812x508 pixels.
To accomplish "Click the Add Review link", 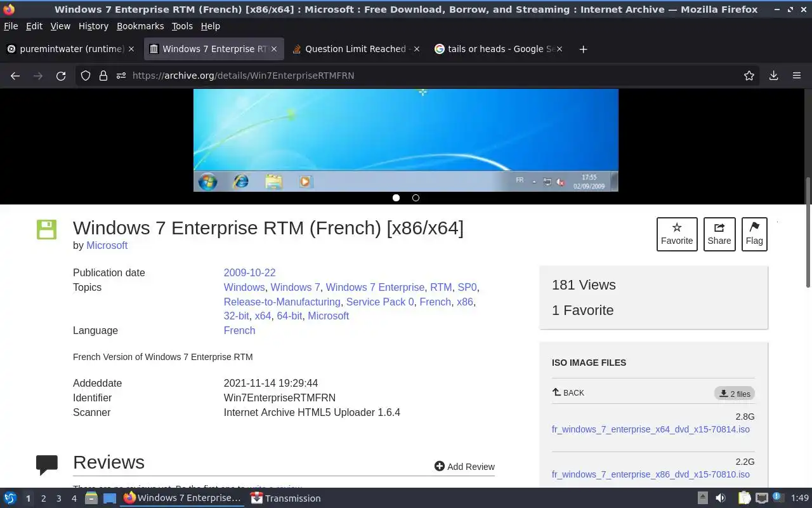I will pos(464,466).
